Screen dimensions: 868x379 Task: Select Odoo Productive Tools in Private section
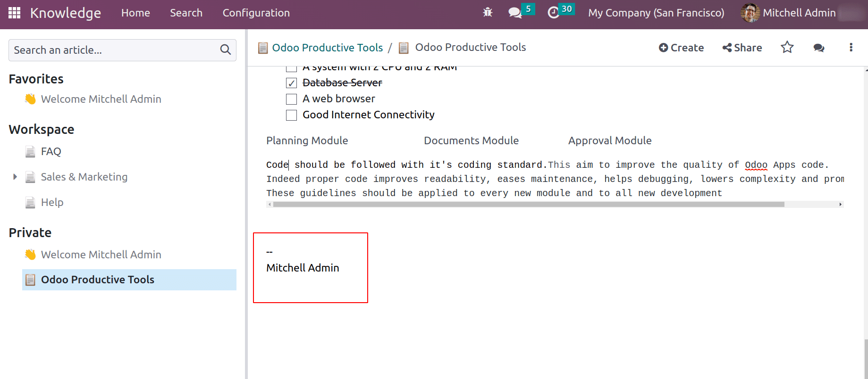[x=129, y=280]
